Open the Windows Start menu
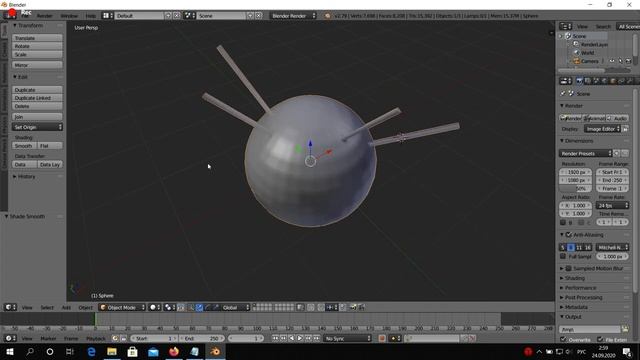The height and width of the screenshot is (360, 640). 10,351
